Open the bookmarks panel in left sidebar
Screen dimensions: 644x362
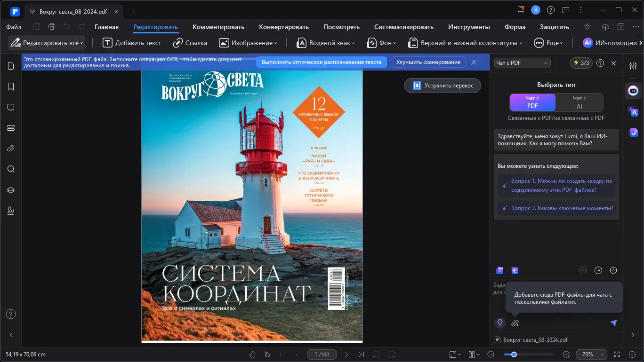point(11,87)
